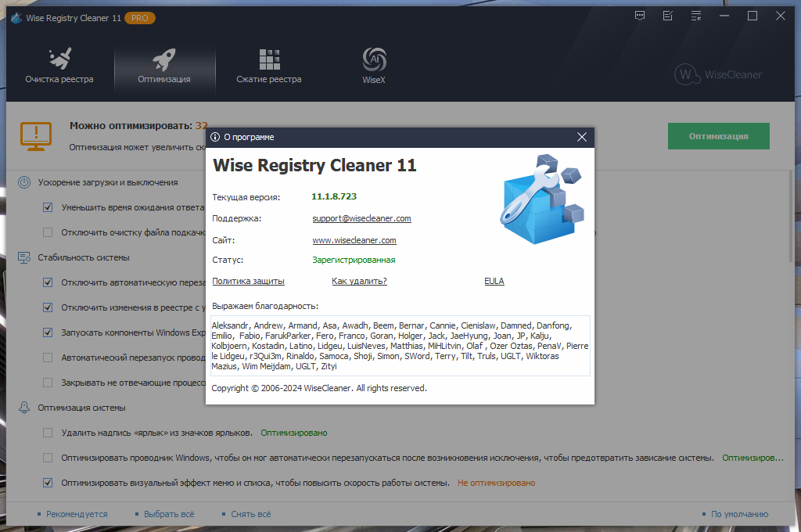
Task: Open Как удалить? link
Action: 359,281
